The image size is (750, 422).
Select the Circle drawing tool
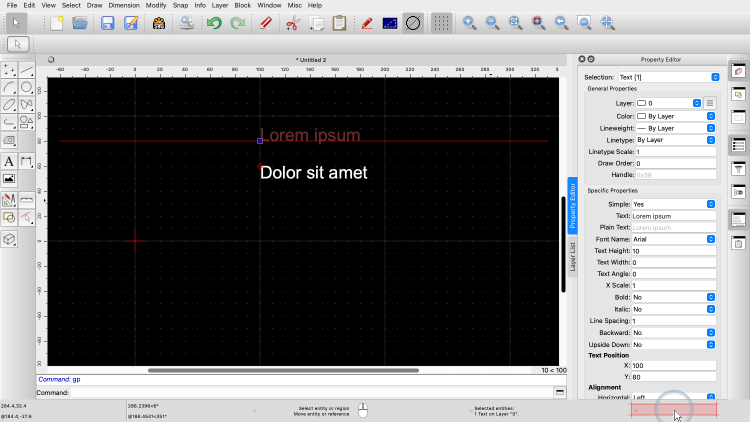[x=27, y=87]
